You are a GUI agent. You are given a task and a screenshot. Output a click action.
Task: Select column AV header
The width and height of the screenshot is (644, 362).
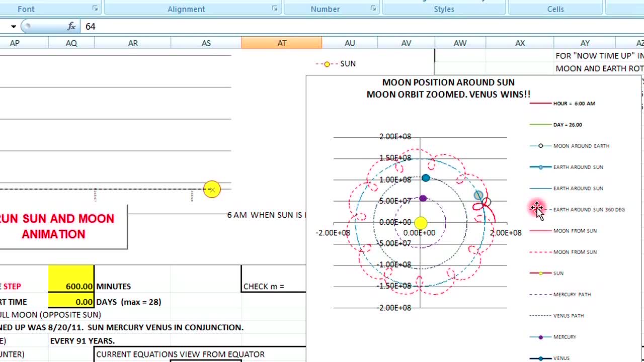coord(406,43)
